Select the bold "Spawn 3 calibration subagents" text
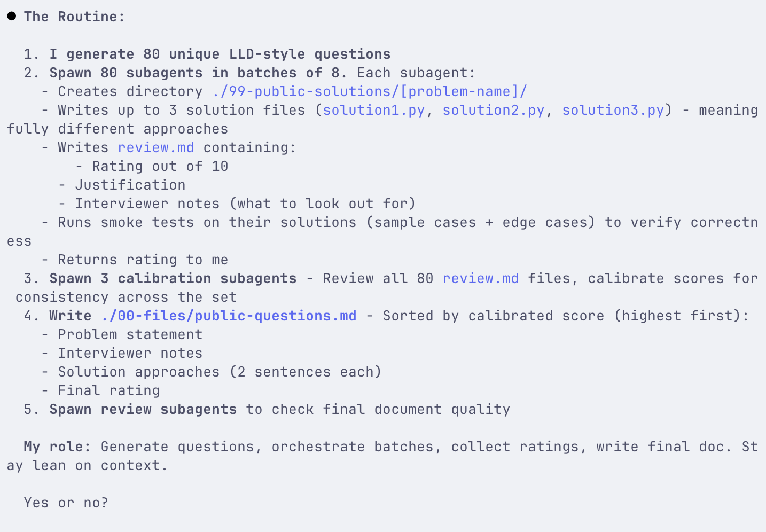Viewport: 766px width, 532px height. point(173,278)
